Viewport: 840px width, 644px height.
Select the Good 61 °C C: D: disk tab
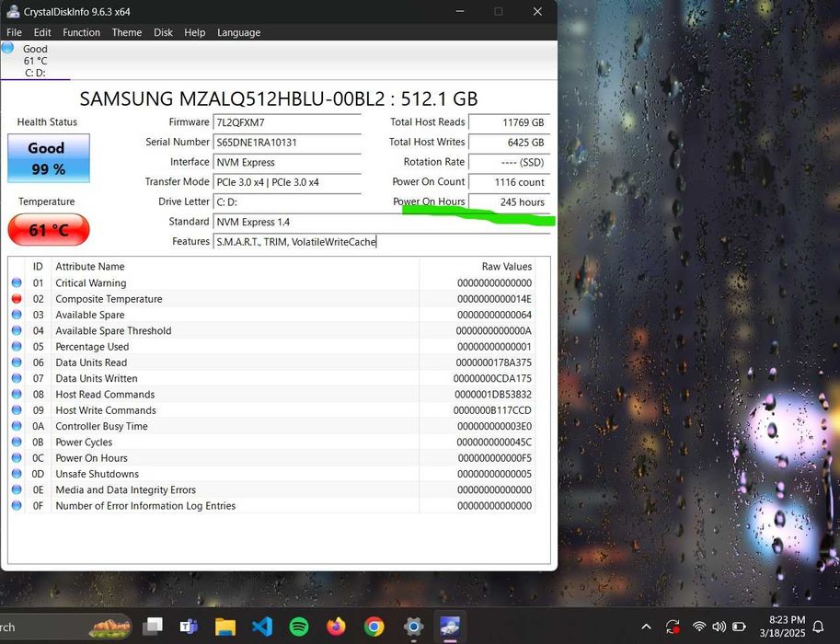35,61
